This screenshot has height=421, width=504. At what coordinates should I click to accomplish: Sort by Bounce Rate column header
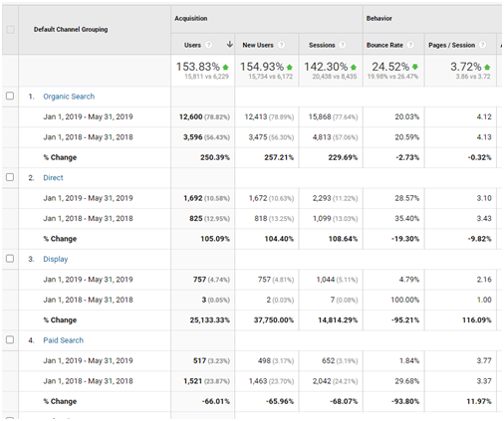(384, 45)
